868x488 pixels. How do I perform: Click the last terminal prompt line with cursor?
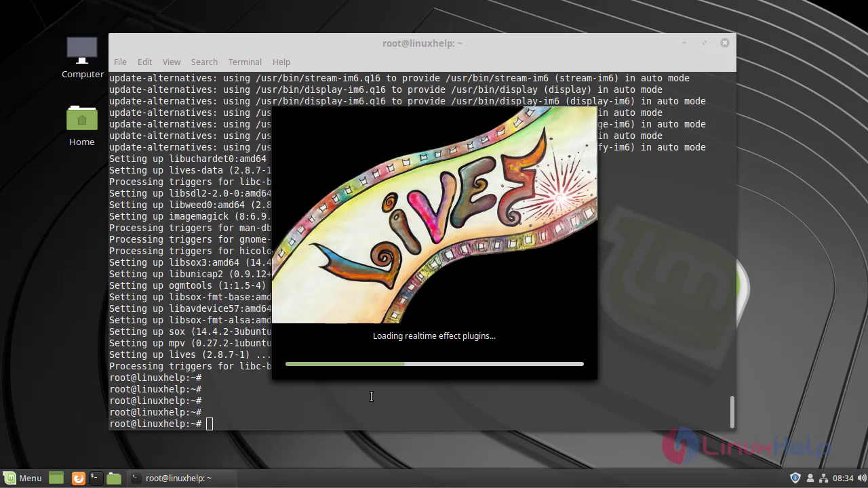(161, 424)
